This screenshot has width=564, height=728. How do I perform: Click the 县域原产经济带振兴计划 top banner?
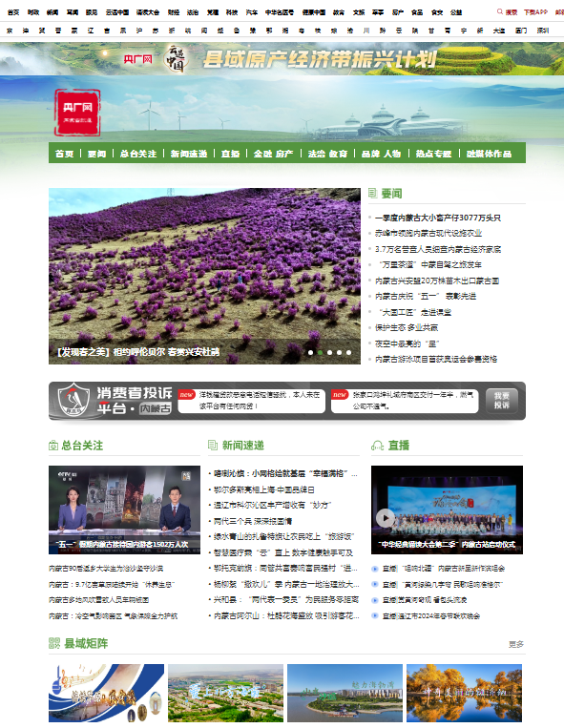[x=282, y=59]
